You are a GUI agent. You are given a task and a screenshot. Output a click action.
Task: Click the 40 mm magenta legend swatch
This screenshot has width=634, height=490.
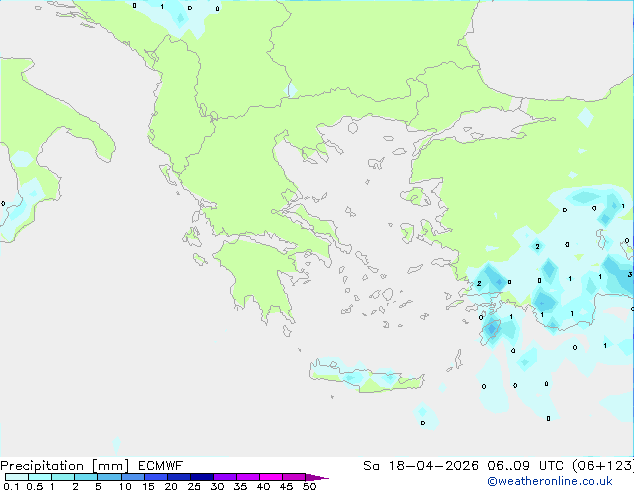pos(271,477)
